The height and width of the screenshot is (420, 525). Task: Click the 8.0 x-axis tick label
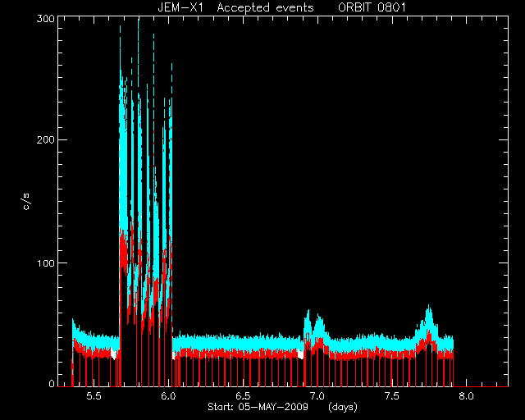click(466, 396)
